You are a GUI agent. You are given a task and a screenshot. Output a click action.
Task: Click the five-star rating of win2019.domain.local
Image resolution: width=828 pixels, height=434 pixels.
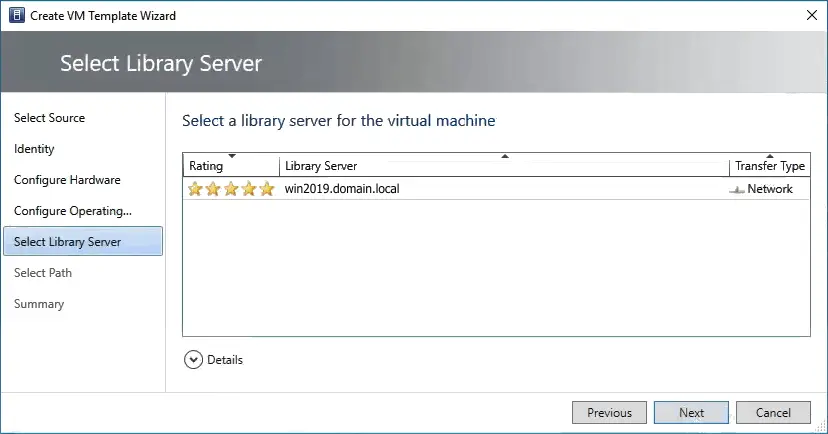point(231,188)
